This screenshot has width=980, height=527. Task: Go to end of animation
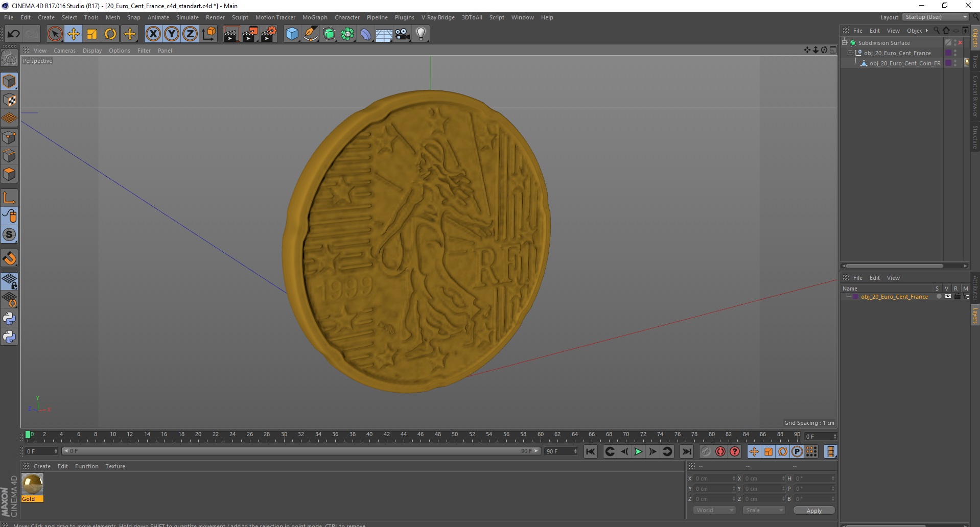686,451
